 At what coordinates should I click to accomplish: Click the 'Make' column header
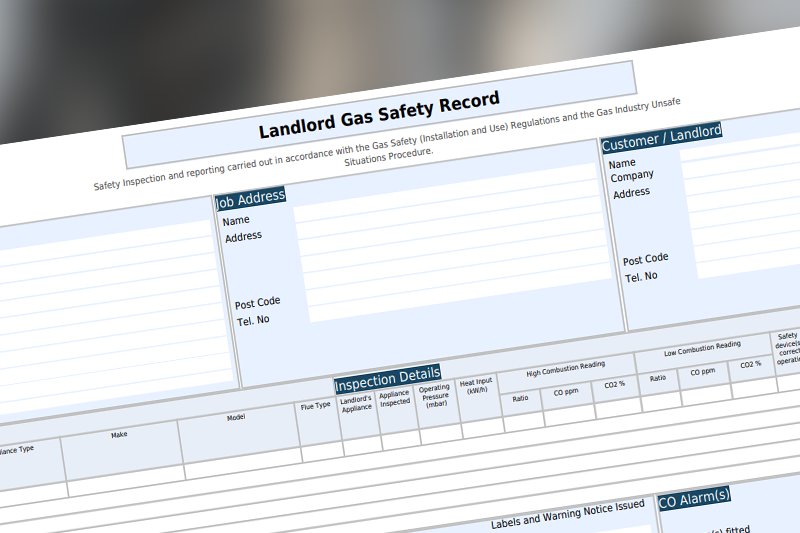[119, 435]
